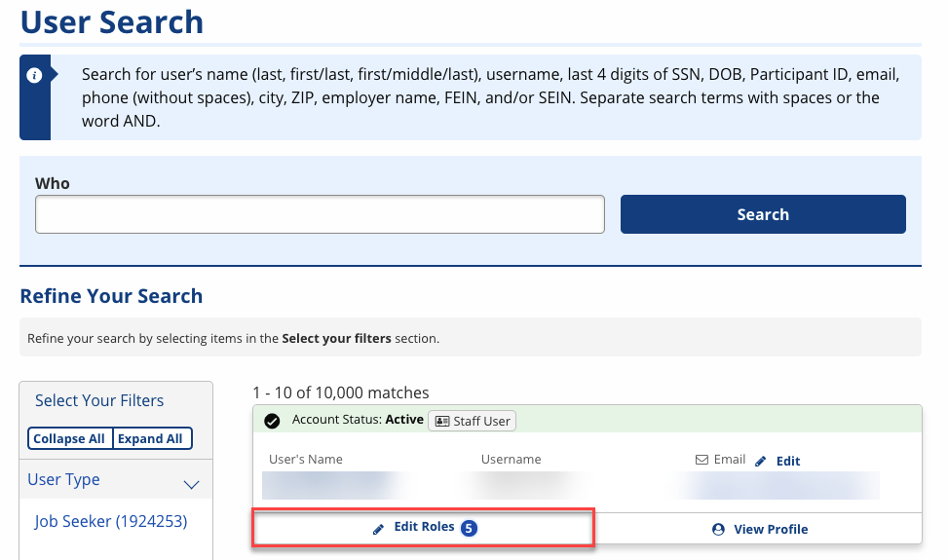Click the Edit link for email
948x560 pixels.
pos(788,461)
